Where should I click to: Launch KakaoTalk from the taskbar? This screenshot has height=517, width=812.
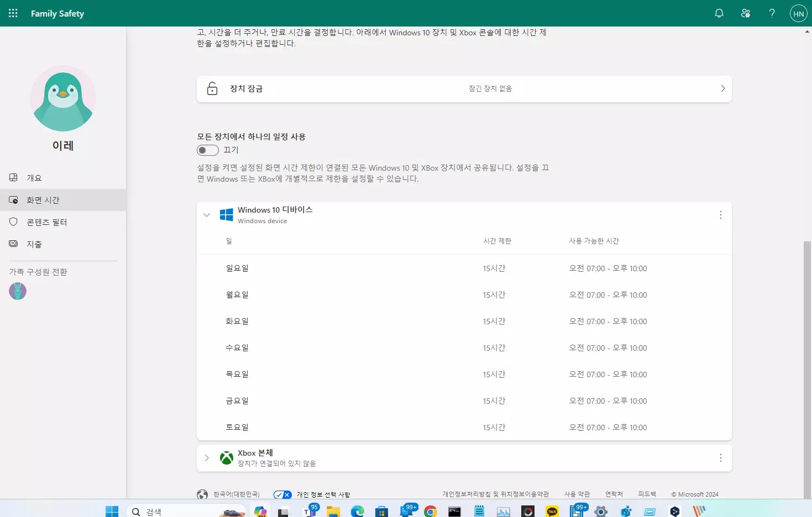pos(552,511)
